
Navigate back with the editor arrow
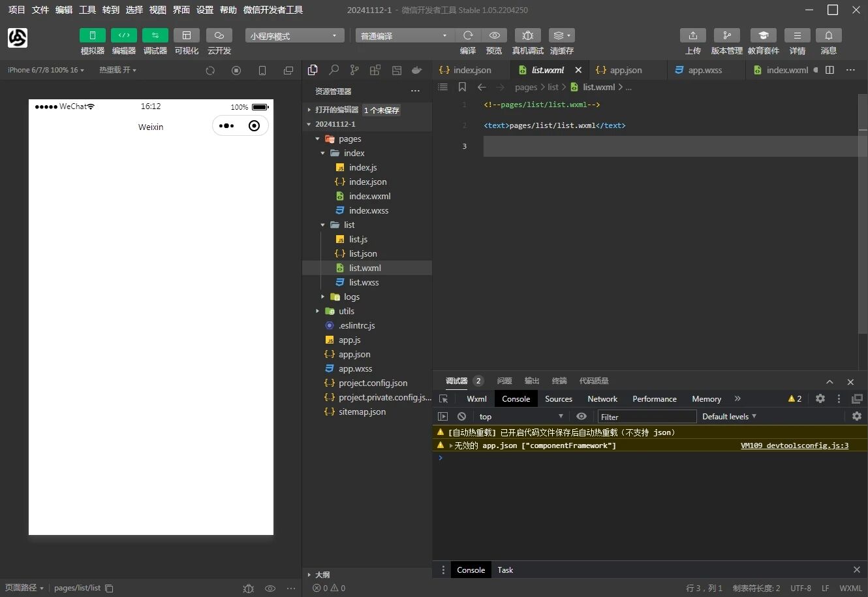482,87
